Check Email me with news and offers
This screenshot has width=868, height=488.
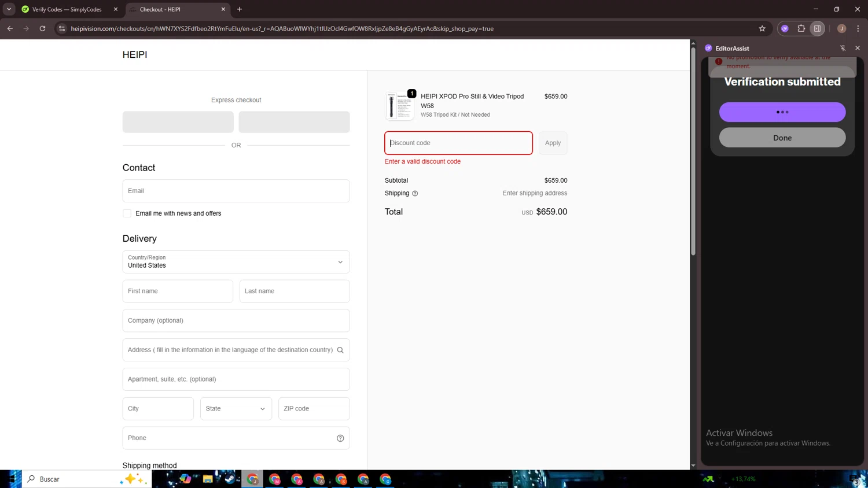tap(127, 213)
